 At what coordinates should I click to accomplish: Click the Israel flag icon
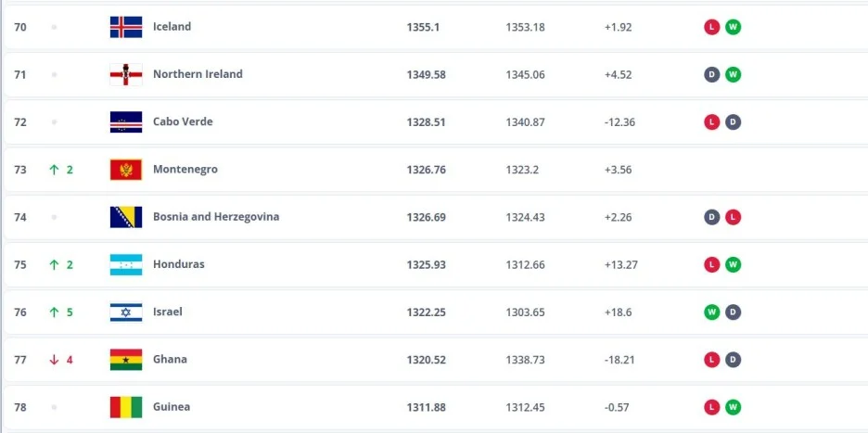click(126, 312)
